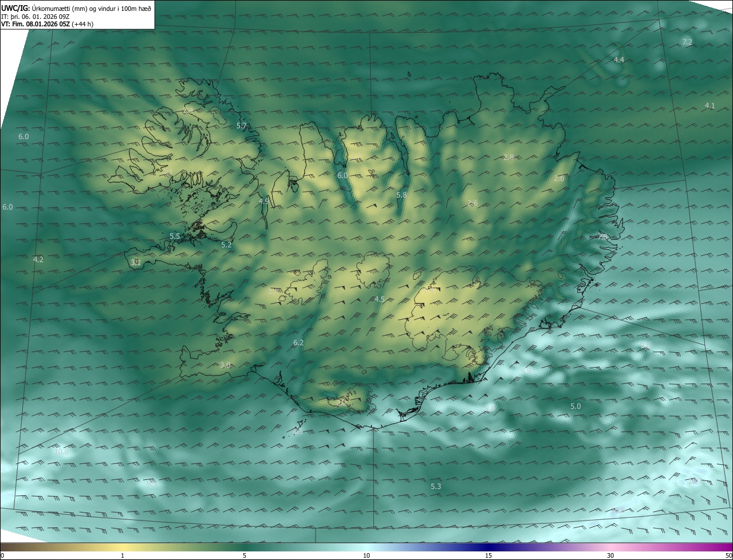
Task: Click the 5.2 value label
Action: coord(226,245)
